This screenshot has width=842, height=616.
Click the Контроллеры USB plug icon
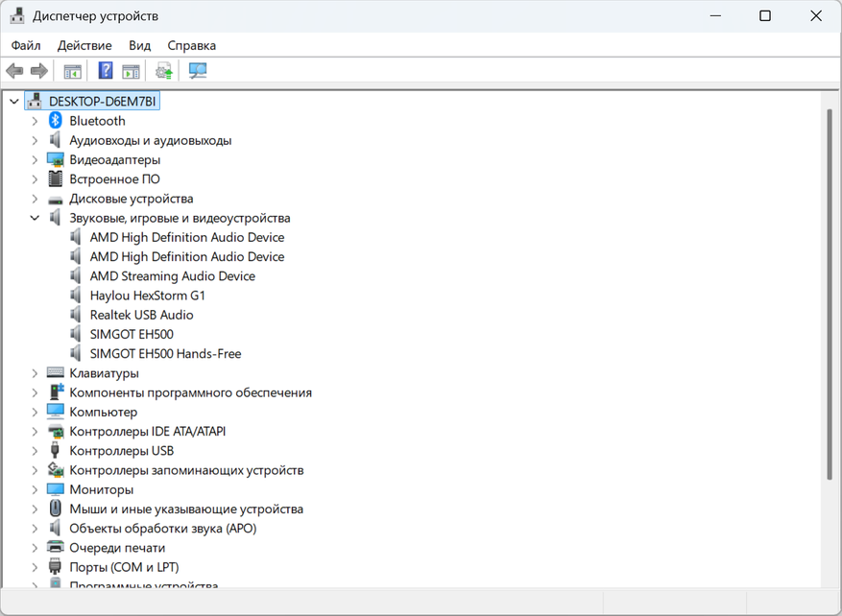coord(55,450)
